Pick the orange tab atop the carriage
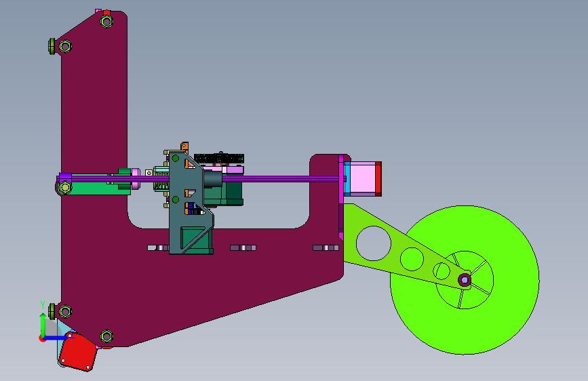The height and width of the screenshot is (381, 588). point(184,146)
